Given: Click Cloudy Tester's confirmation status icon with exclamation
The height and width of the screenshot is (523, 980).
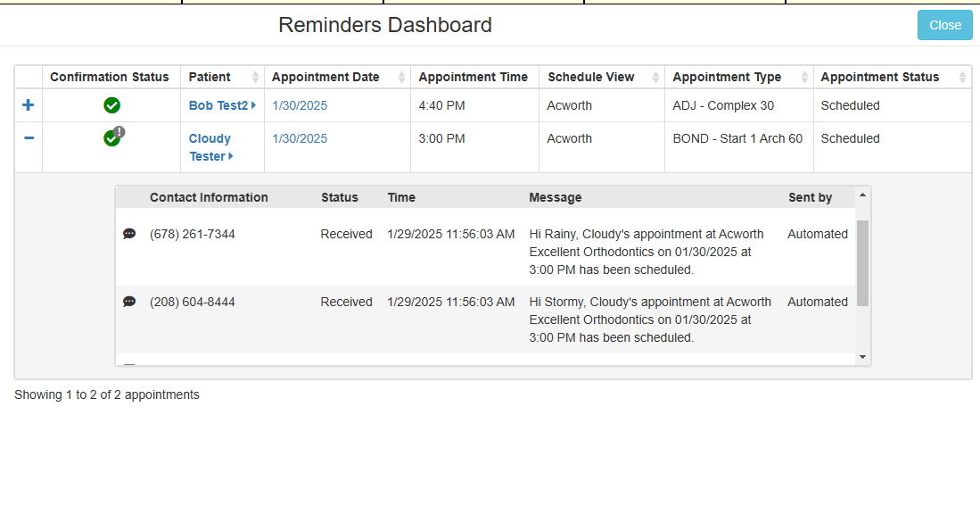Looking at the screenshot, I should point(111,137).
